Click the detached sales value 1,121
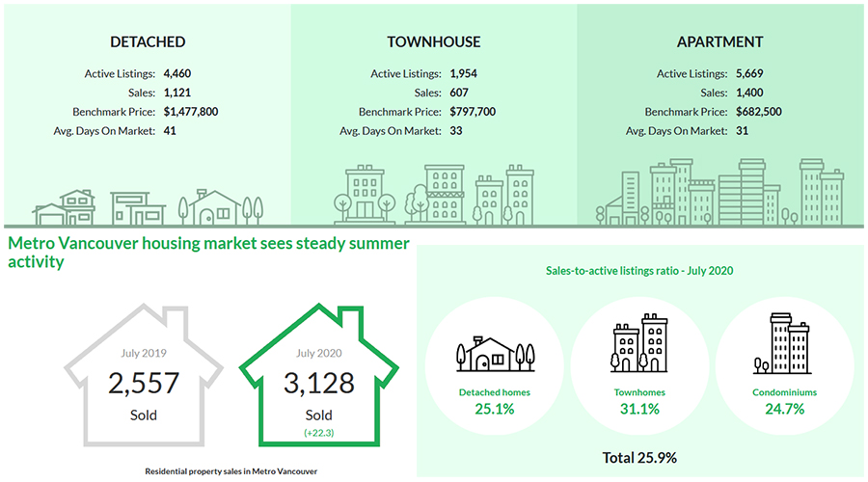Screen dimensions: 868x482 177,93
